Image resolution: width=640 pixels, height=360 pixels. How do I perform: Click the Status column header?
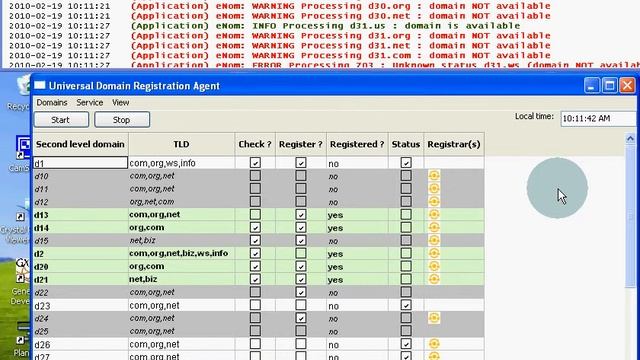click(x=406, y=144)
